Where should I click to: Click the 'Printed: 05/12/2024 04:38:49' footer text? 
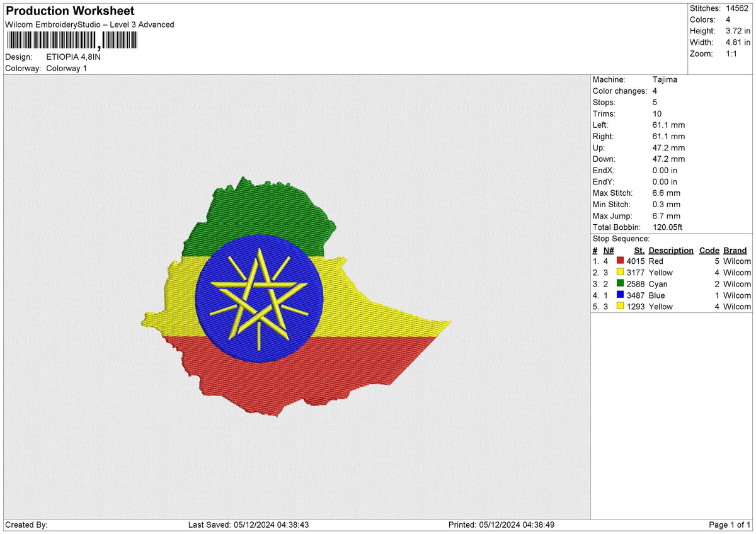point(501,525)
